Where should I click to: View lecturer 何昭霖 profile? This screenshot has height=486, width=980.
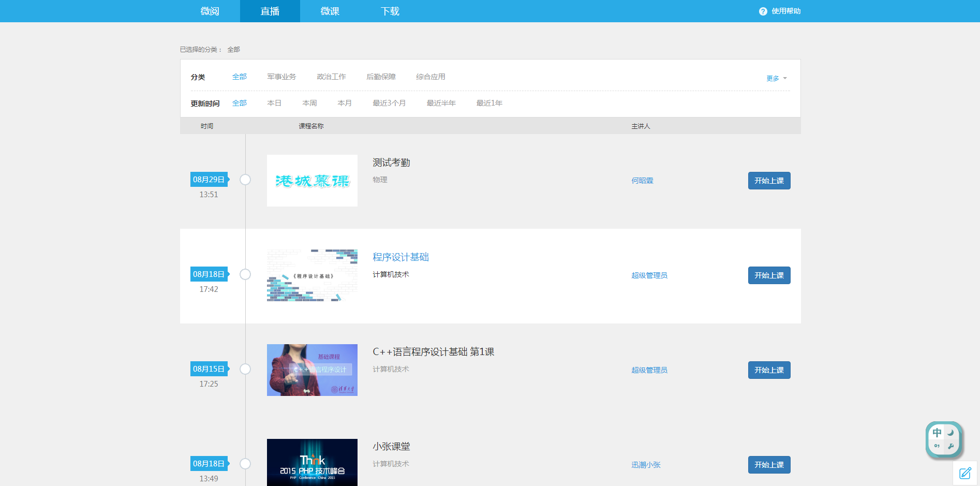[642, 181]
